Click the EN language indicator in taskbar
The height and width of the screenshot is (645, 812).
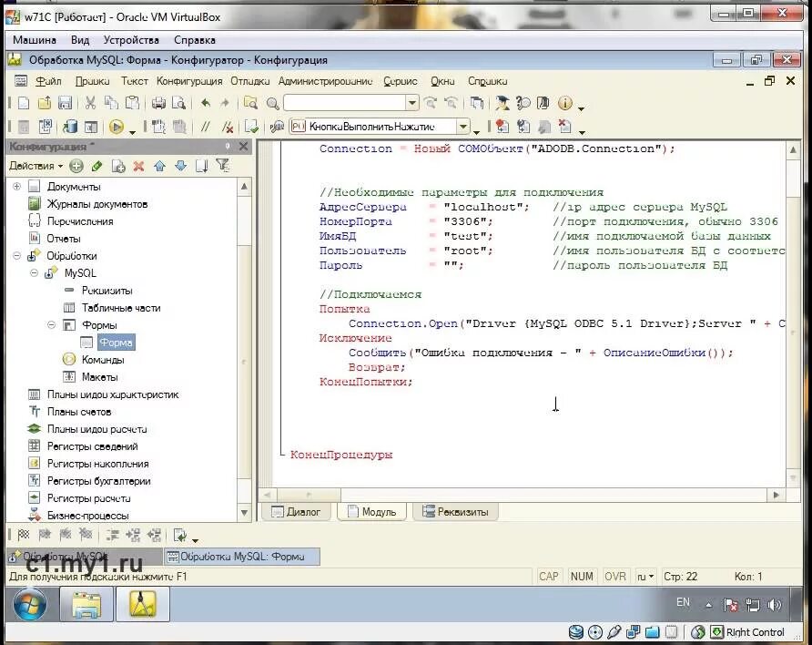[683, 602]
